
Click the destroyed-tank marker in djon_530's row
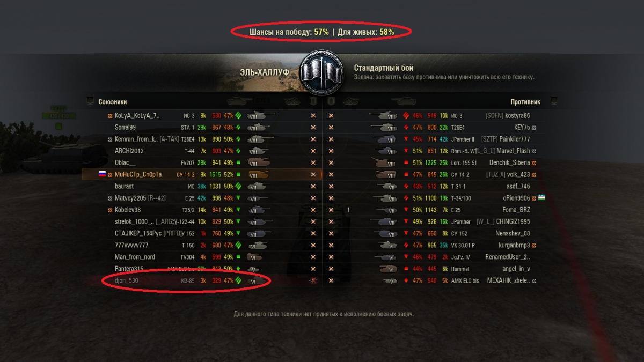(x=313, y=280)
